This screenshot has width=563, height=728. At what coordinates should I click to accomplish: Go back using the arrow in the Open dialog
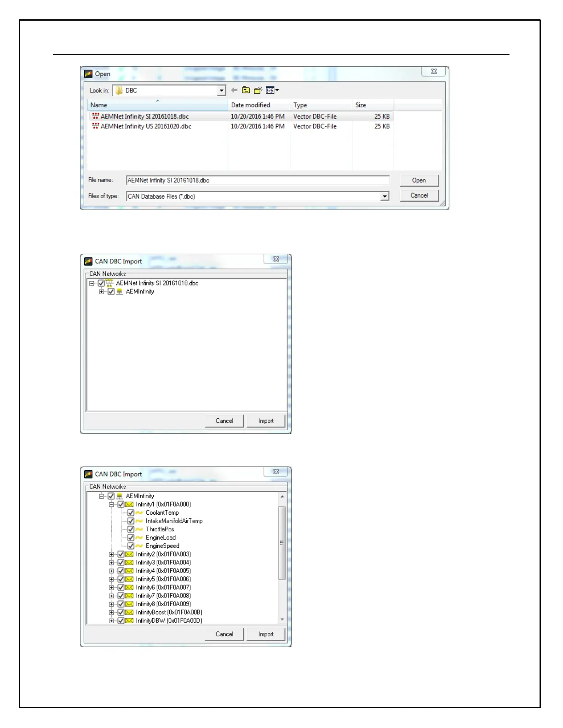coord(234,91)
